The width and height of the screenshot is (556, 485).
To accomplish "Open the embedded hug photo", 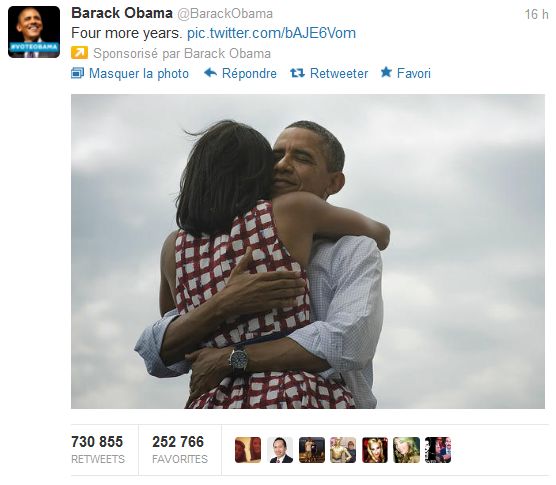I will pyautogui.click(x=308, y=251).
